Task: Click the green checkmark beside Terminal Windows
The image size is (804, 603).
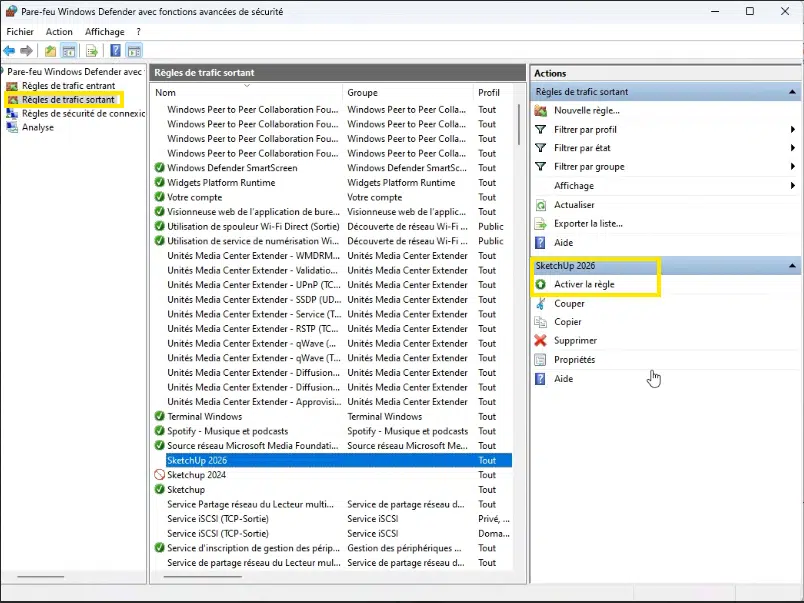Action: point(159,417)
